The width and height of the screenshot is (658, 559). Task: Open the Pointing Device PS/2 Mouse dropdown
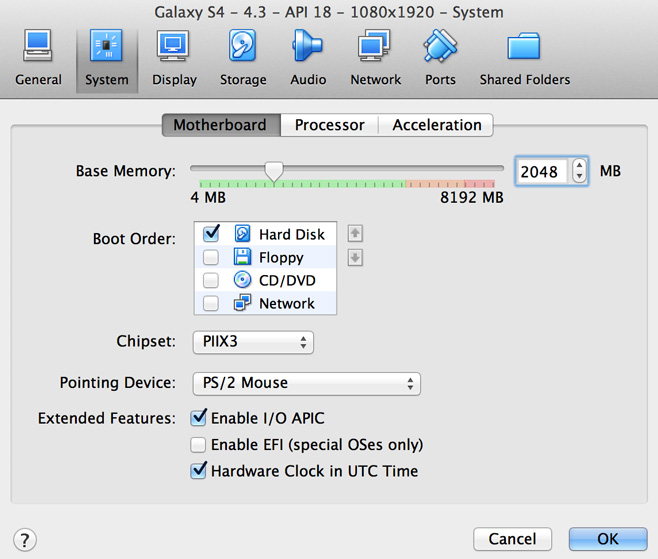[x=307, y=384]
